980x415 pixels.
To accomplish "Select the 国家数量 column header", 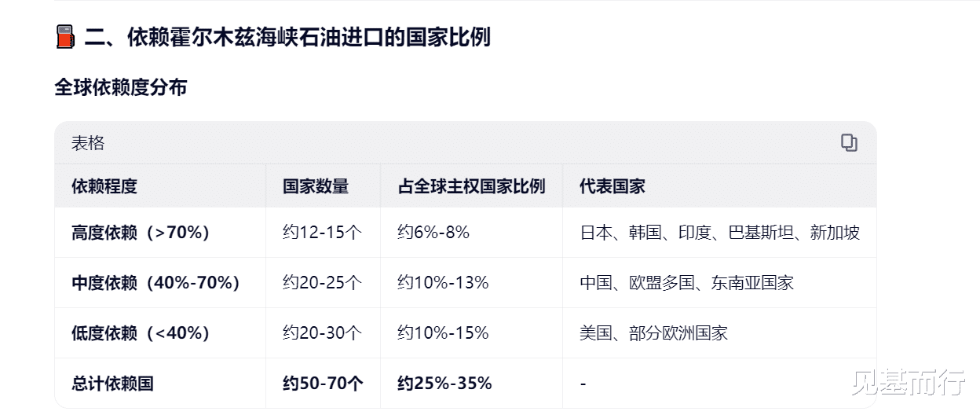I will pyautogui.click(x=316, y=186).
